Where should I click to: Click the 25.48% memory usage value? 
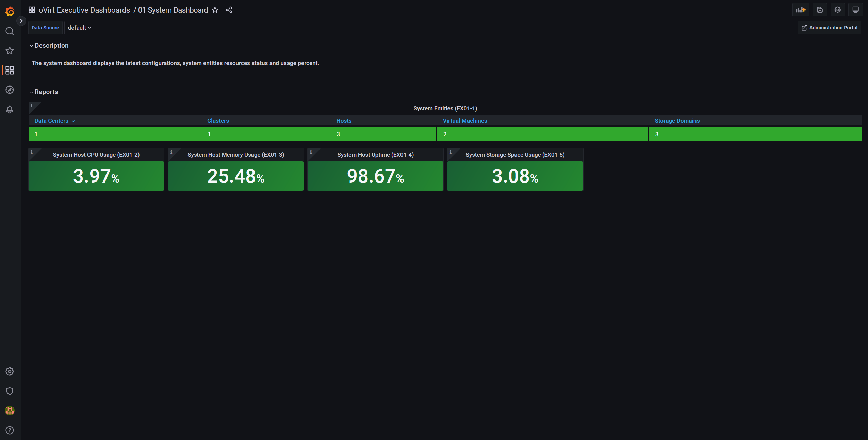pos(236,176)
